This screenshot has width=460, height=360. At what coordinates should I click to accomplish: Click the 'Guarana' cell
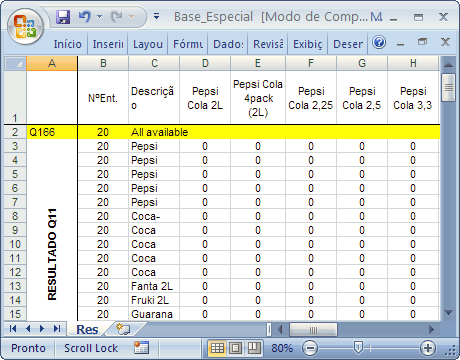[x=154, y=314]
